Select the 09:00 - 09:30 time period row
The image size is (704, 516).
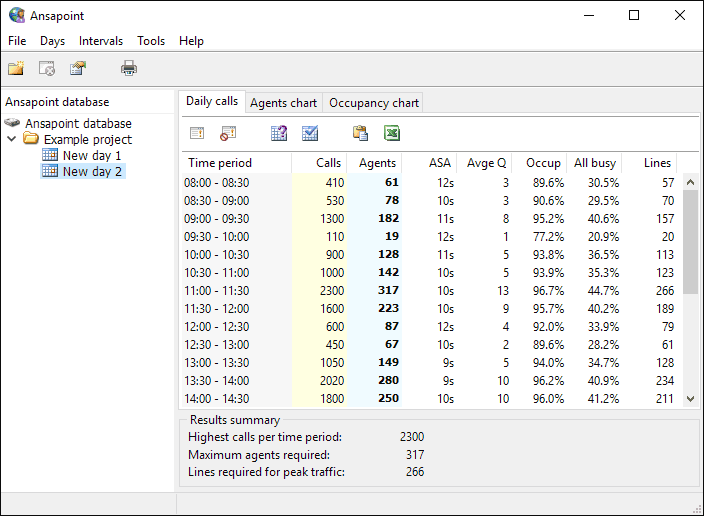429,219
